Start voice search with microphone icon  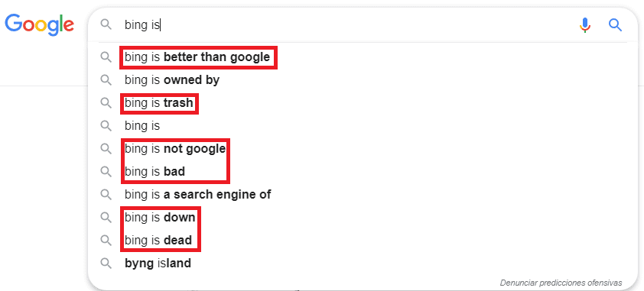pyautogui.click(x=585, y=25)
